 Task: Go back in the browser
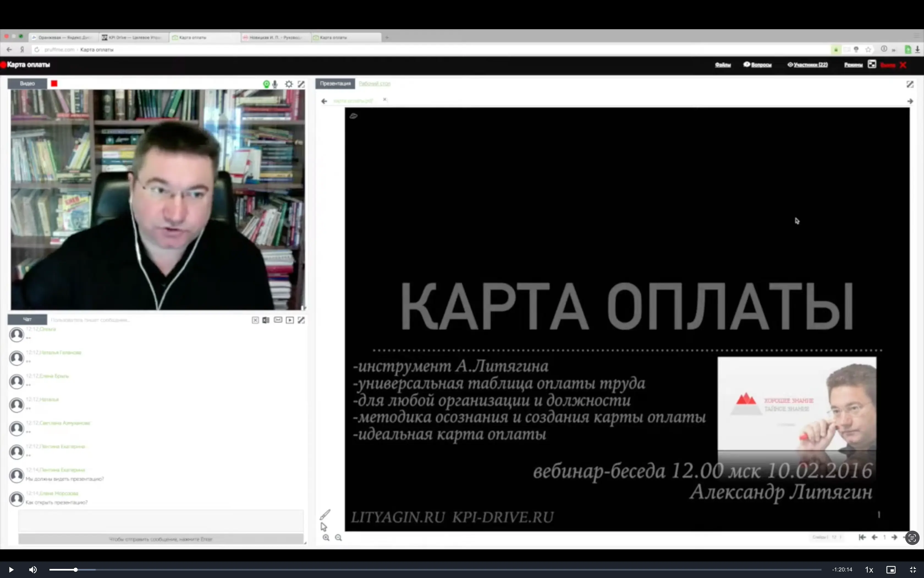(x=9, y=49)
